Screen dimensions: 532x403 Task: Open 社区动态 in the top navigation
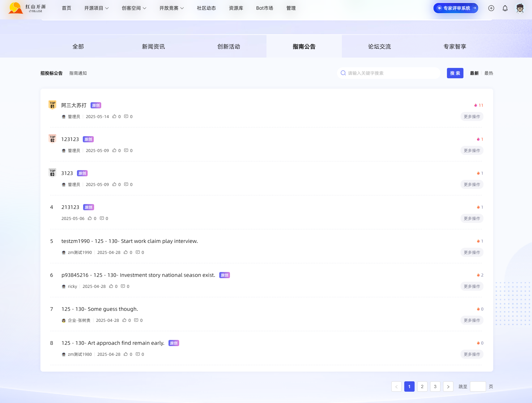pyautogui.click(x=206, y=8)
